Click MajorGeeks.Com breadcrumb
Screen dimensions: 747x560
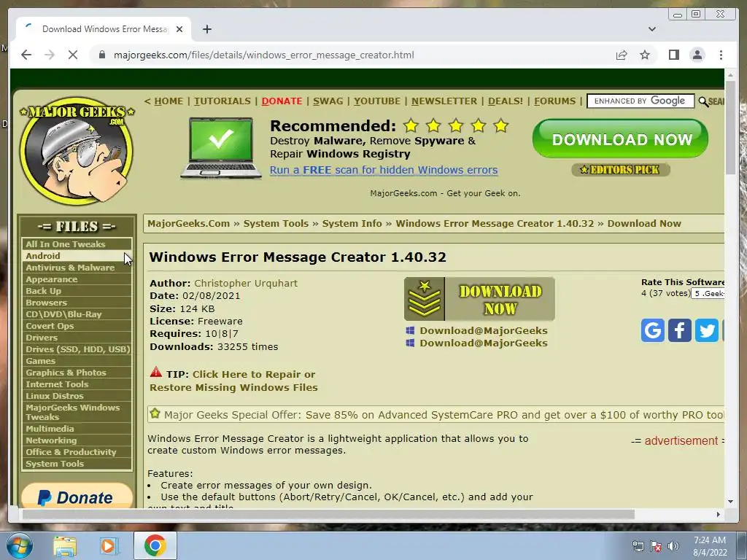tap(189, 223)
